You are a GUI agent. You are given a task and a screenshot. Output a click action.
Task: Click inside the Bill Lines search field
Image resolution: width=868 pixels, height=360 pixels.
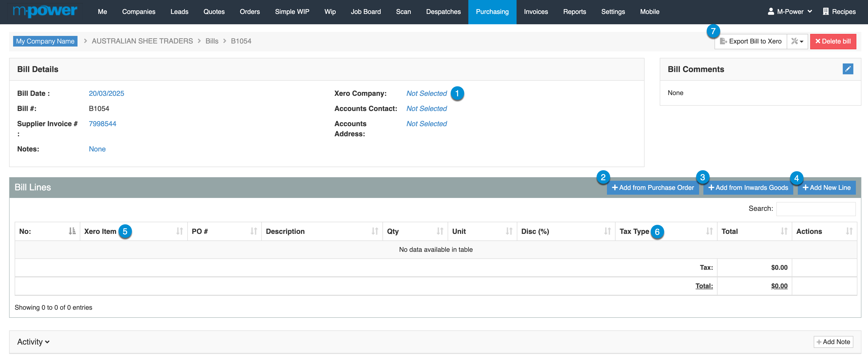pos(816,209)
